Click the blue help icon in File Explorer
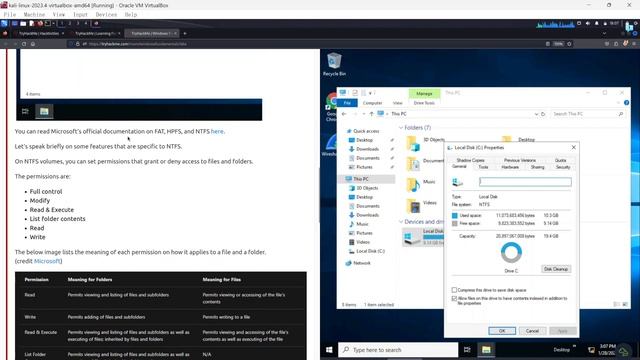Screen dimensions: 640x360 [626, 103]
